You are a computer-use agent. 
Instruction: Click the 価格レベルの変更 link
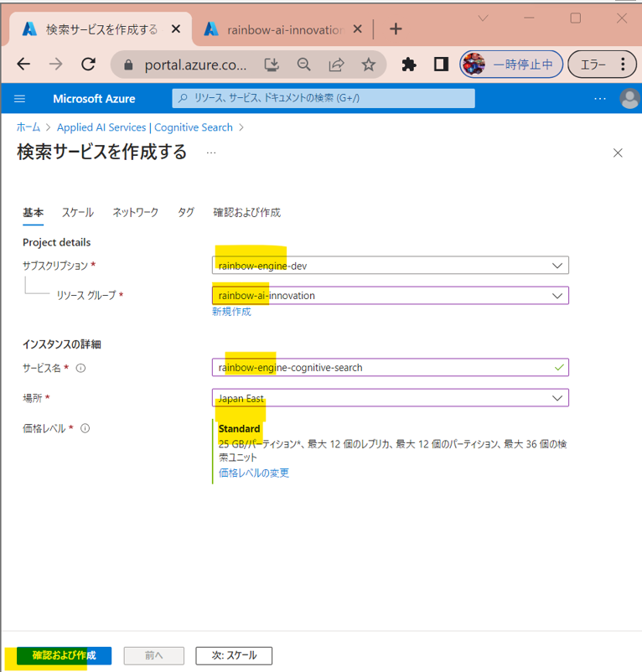pos(254,473)
